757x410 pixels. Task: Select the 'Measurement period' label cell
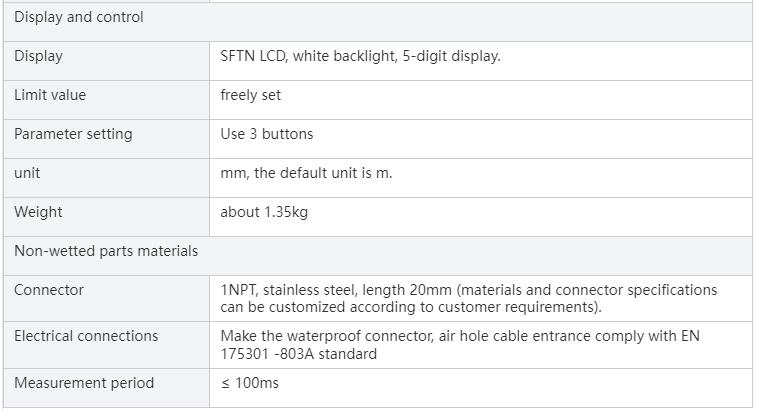click(x=84, y=383)
